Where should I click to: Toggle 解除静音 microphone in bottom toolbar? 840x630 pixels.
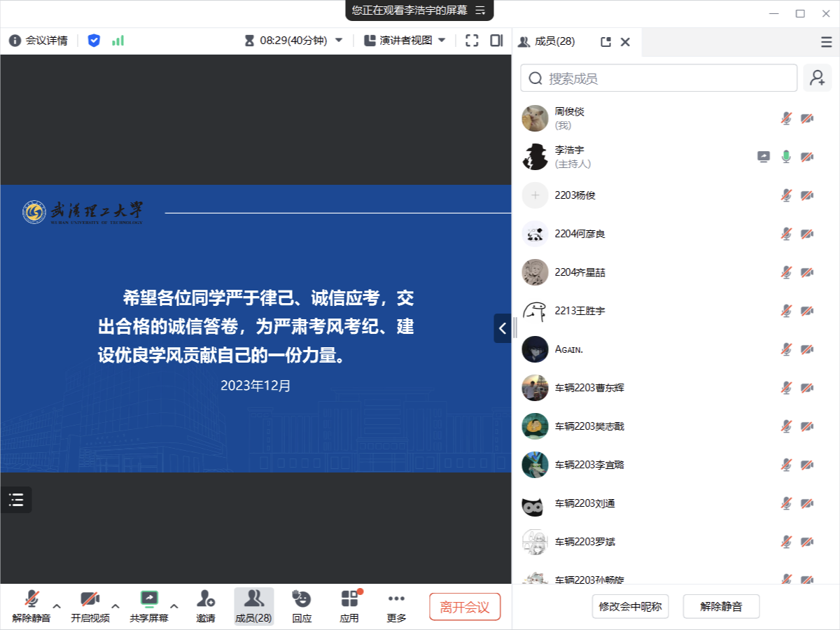(31, 605)
